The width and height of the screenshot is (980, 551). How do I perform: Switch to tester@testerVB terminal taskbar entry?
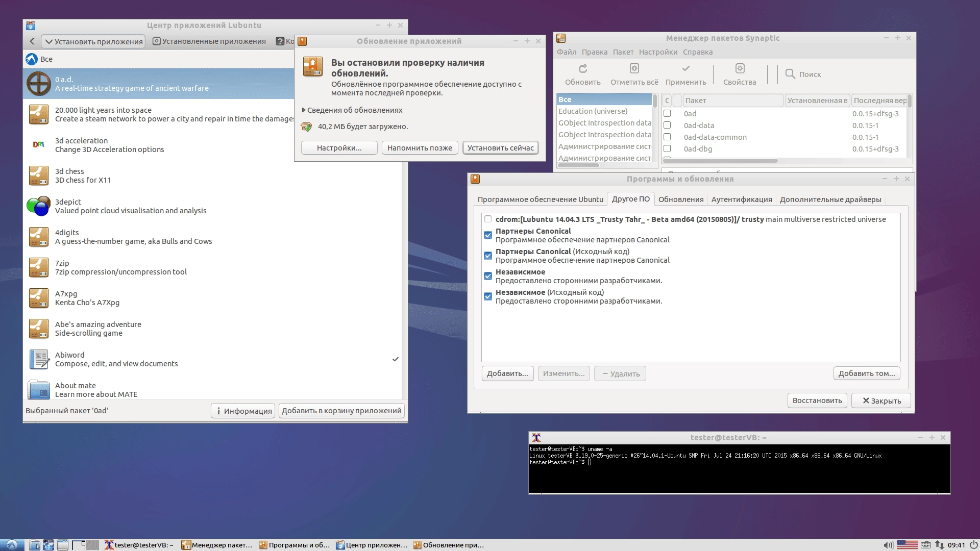pyautogui.click(x=139, y=545)
